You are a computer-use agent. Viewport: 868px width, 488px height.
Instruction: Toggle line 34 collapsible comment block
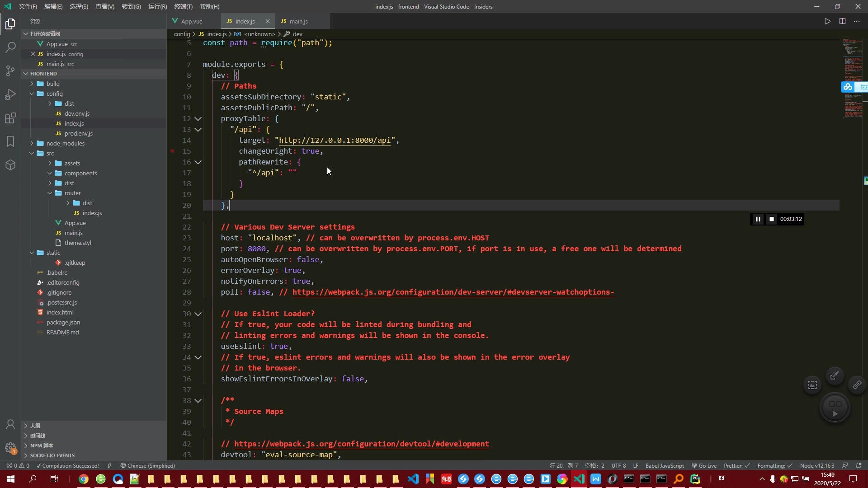198,357
